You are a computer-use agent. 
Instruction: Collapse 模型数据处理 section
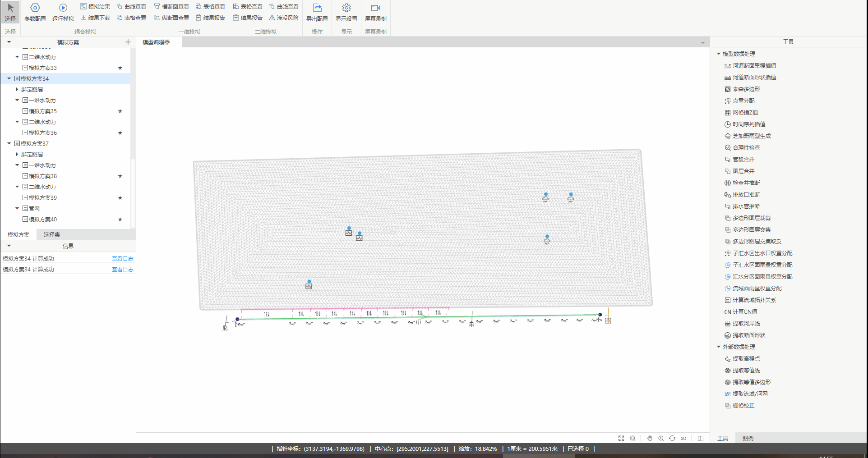[x=719, y=54]
